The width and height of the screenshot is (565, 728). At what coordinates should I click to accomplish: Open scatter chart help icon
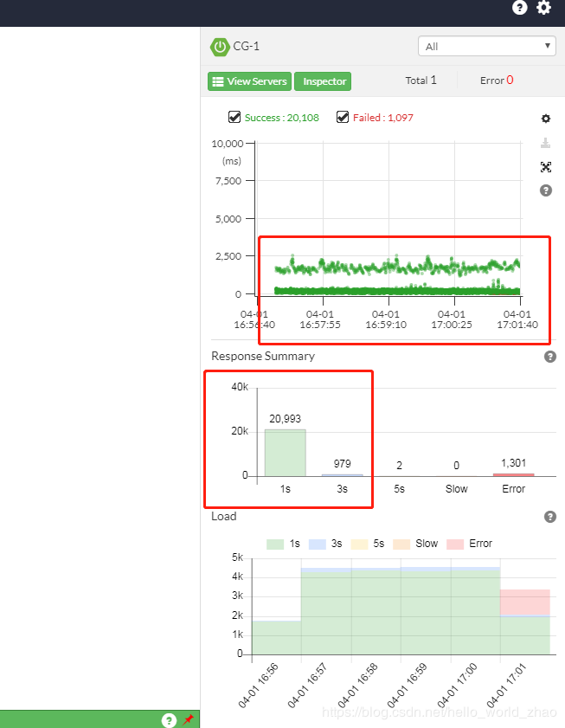(x=546, y=190)
